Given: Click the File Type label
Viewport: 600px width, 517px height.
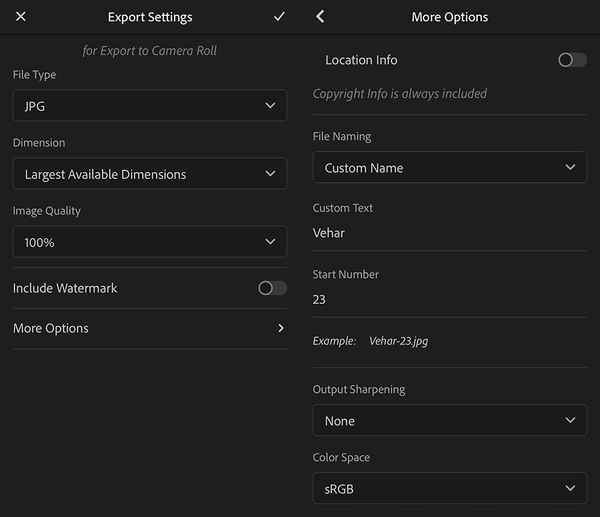Looking at the screenshot, I should (34, 75).
